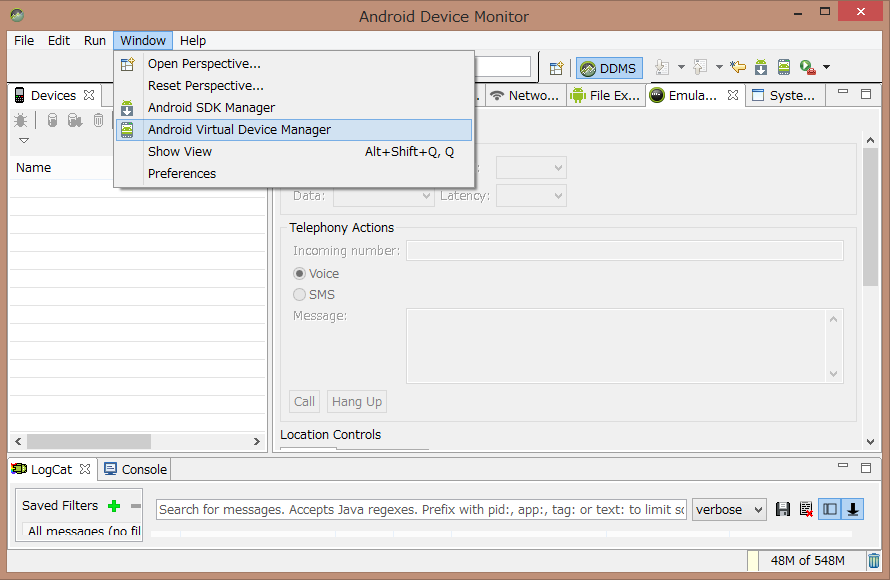Open Preferences from Window menu
890x580 pixels.
click(x=294, y=174)
